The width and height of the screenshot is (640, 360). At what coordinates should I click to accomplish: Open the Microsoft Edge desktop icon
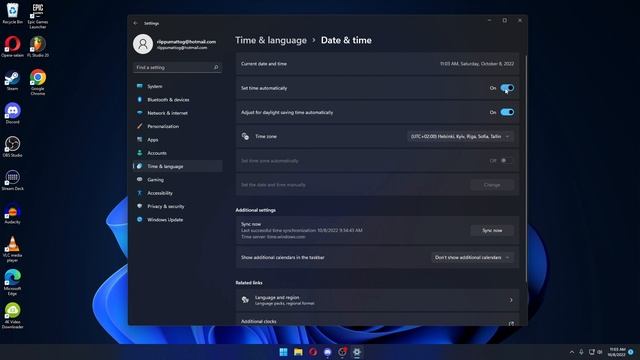tap(13, 282)
